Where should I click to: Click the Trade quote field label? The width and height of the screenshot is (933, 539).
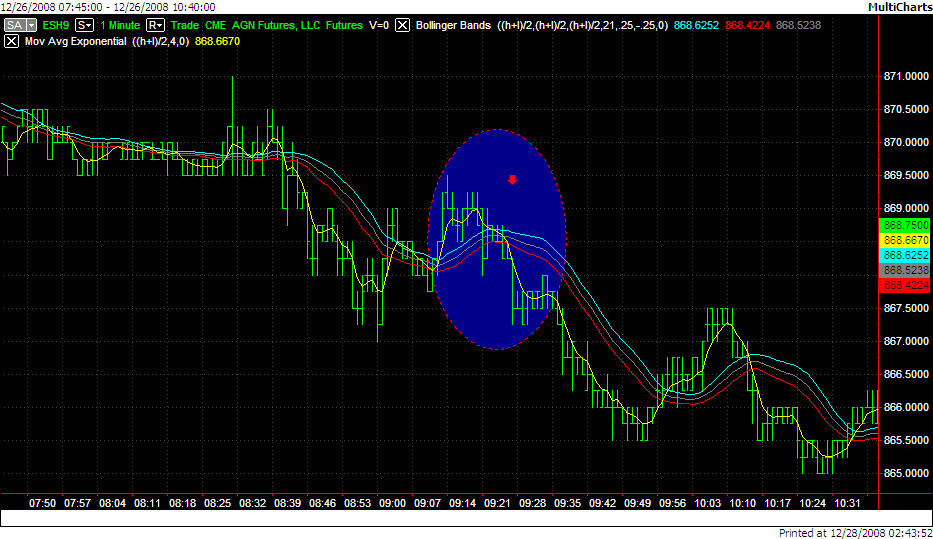(x=185, y=26)
